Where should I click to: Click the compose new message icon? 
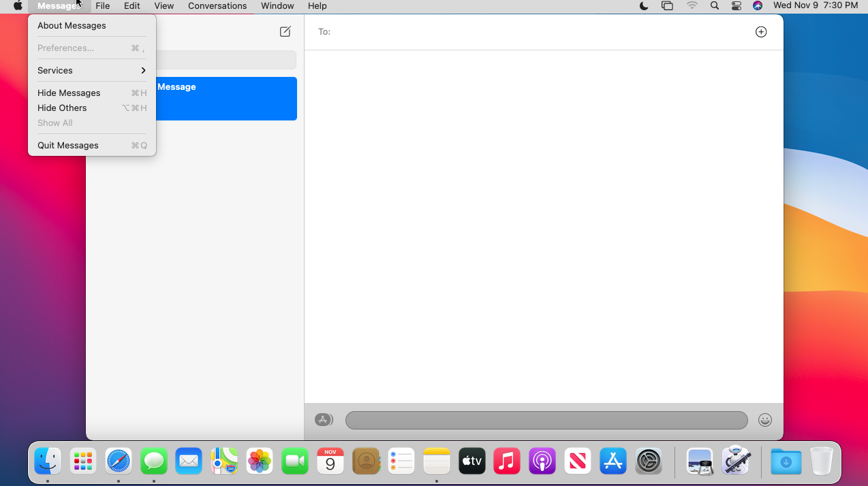pos(285,31)
